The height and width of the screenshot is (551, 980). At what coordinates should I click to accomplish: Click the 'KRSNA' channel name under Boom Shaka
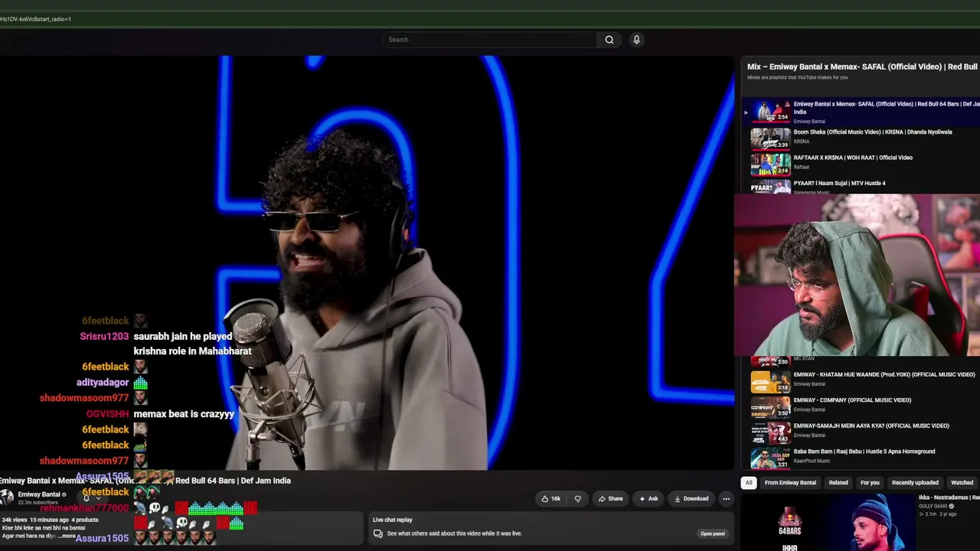point(802,142)
